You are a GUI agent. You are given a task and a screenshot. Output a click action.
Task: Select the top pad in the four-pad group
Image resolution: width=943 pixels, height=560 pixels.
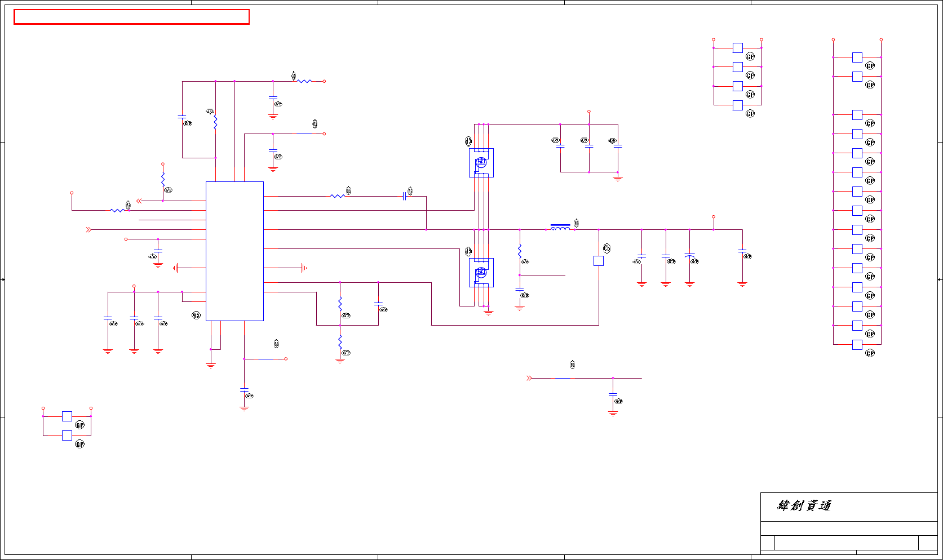[738, 48]
